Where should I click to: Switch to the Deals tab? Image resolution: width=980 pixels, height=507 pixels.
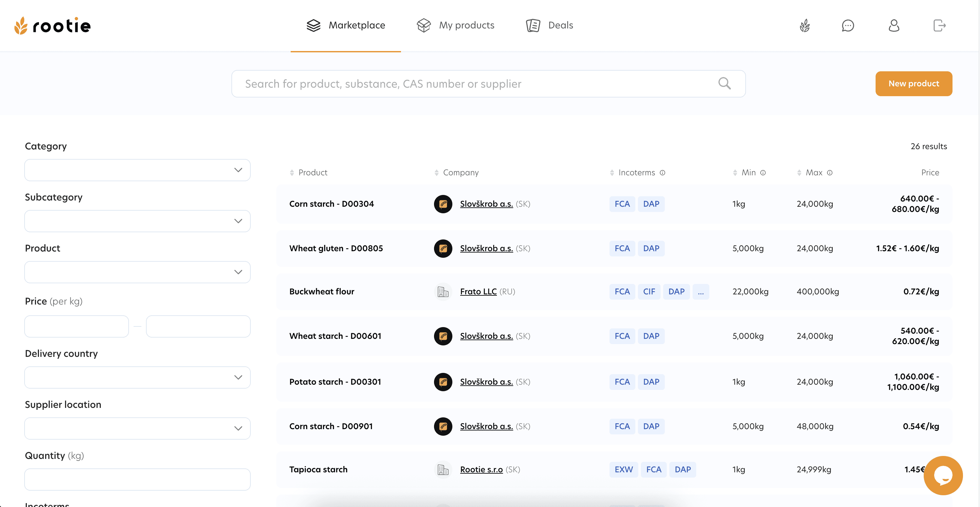coord(549,26)
